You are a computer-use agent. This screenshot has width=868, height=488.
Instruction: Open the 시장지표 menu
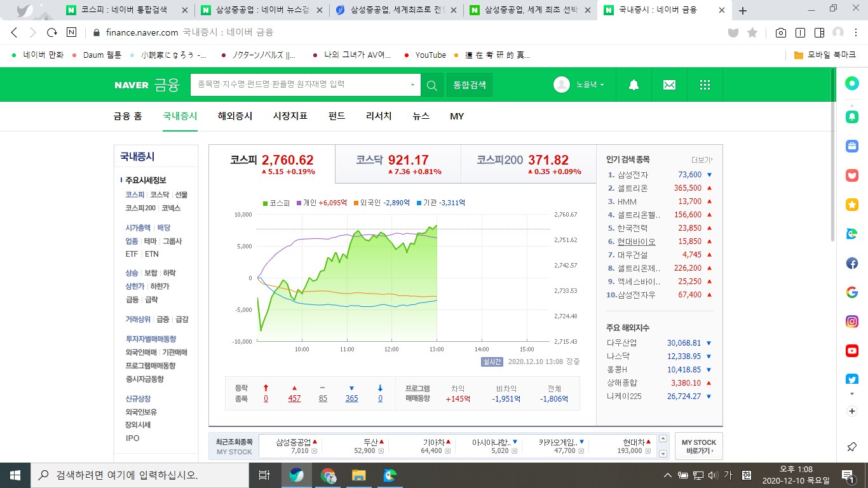290,116
